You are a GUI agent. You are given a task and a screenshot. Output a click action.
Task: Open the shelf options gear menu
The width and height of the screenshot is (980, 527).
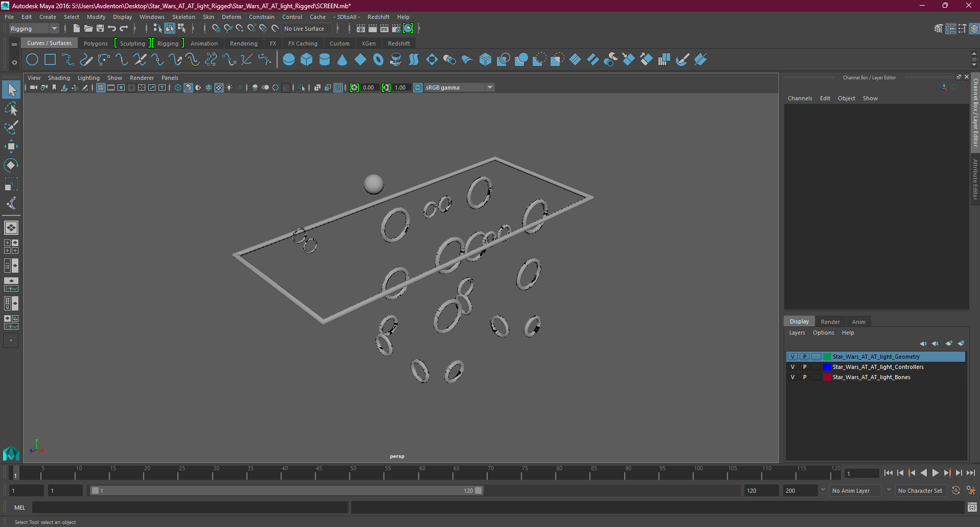pyautogui.click(x=14, y=62)
